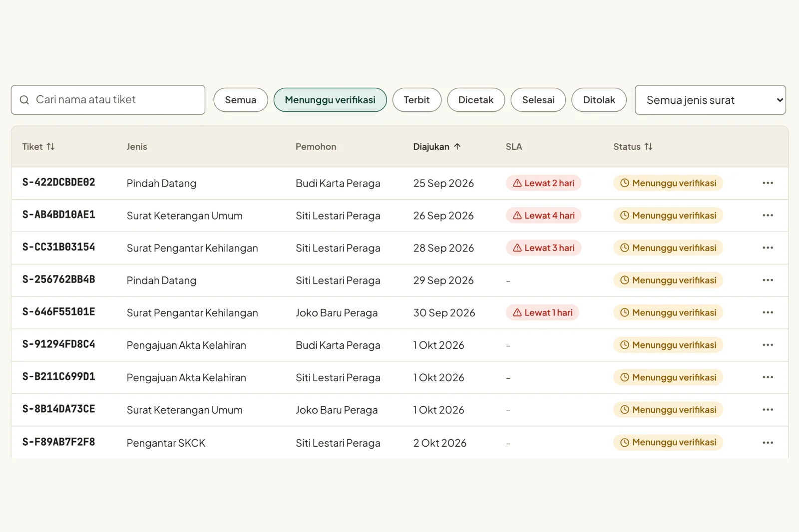Open actions menu for ticket S-91294FD8C4

click(768, 345)
